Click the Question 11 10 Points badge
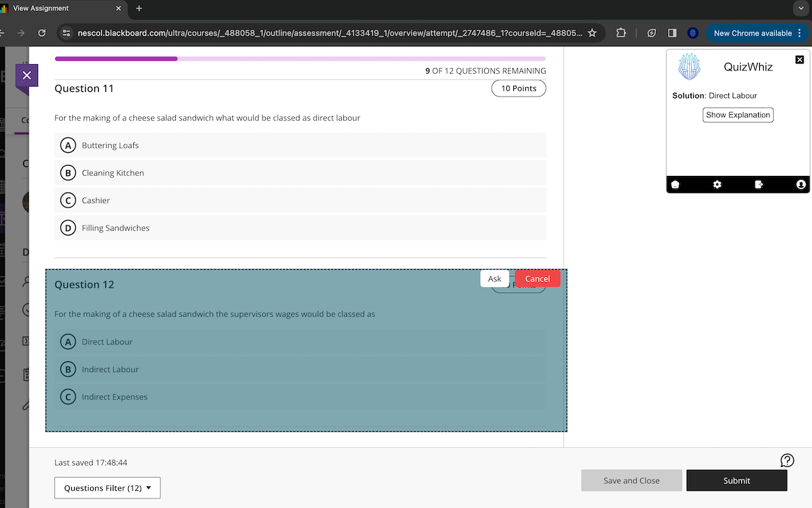 pyautogui.click(x=518, y=88)
